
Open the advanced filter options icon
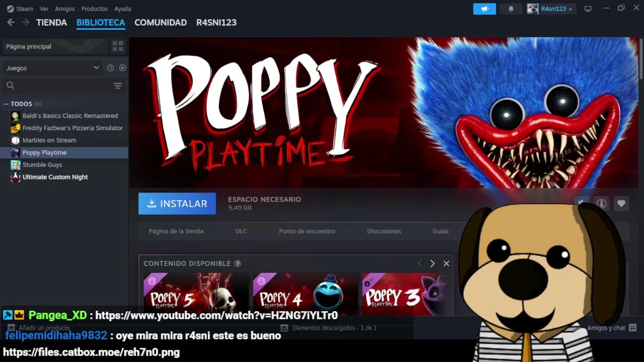point(118,86)
